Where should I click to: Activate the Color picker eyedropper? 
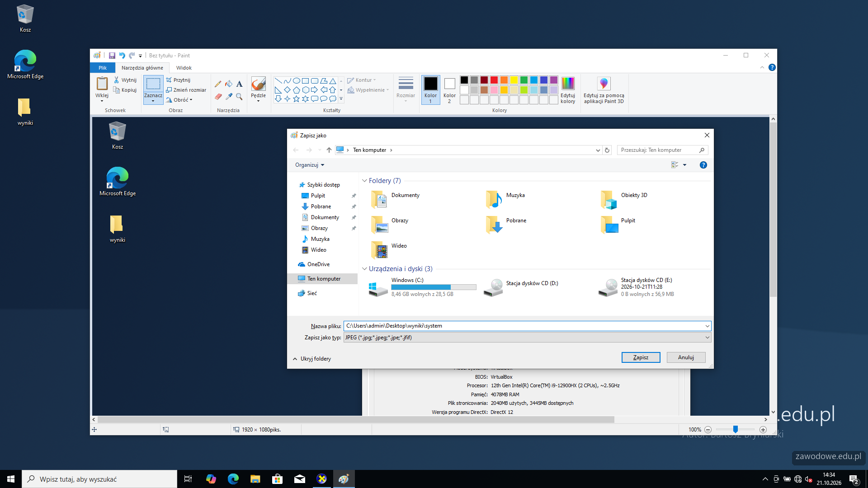click(x=229, y=97)
